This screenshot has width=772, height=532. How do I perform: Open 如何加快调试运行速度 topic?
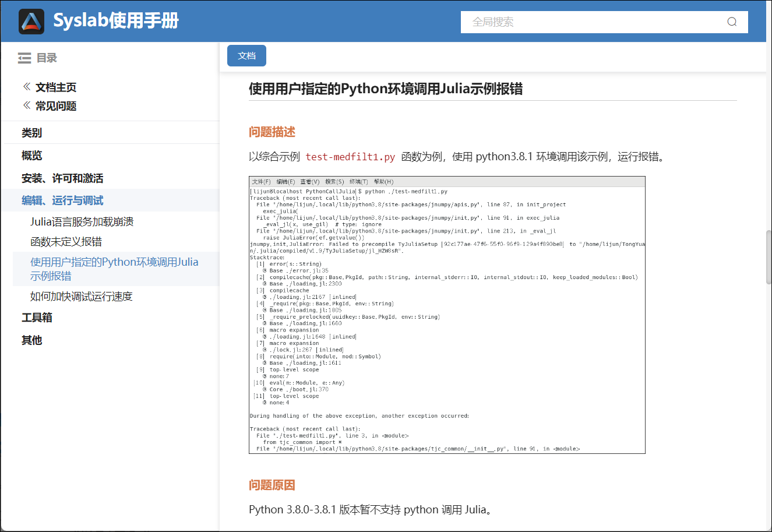82,297
